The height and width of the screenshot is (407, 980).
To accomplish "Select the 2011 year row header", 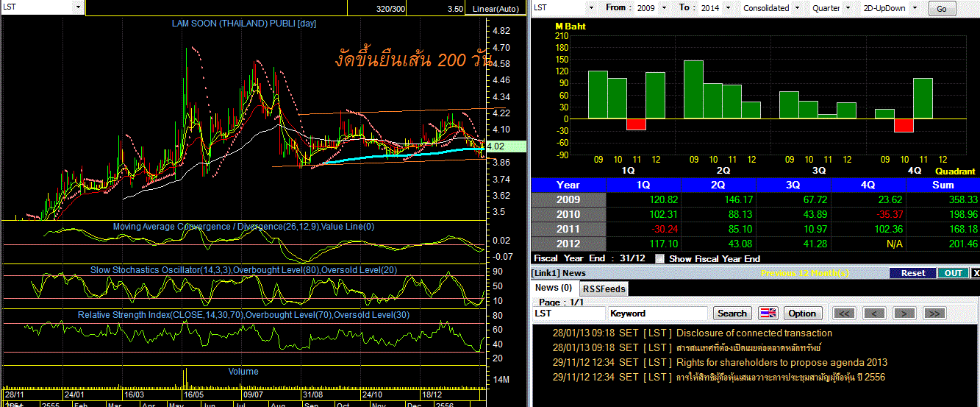I will point(568,229).
